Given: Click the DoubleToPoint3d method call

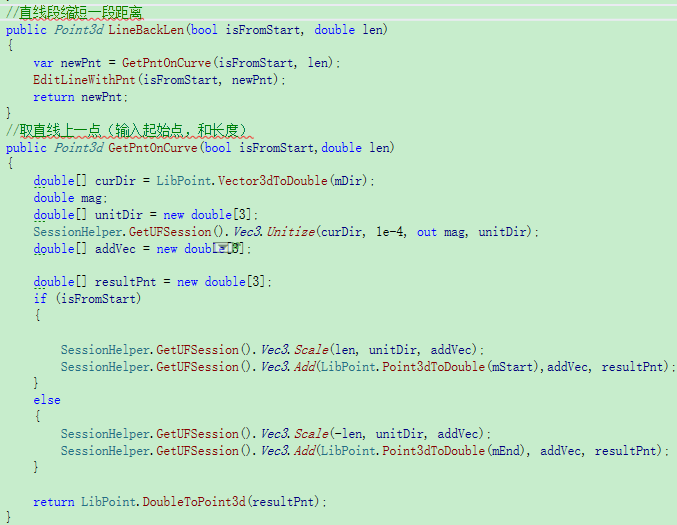Looking at the screenshot, I should click(x=194, y=502).
